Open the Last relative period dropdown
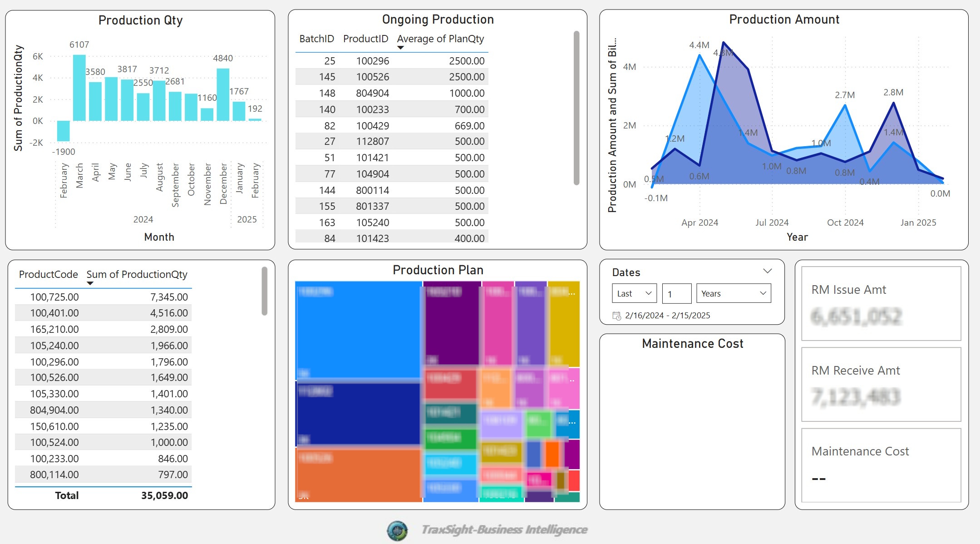980x544 pixels. pyautogui.click(x=634, y=293)
